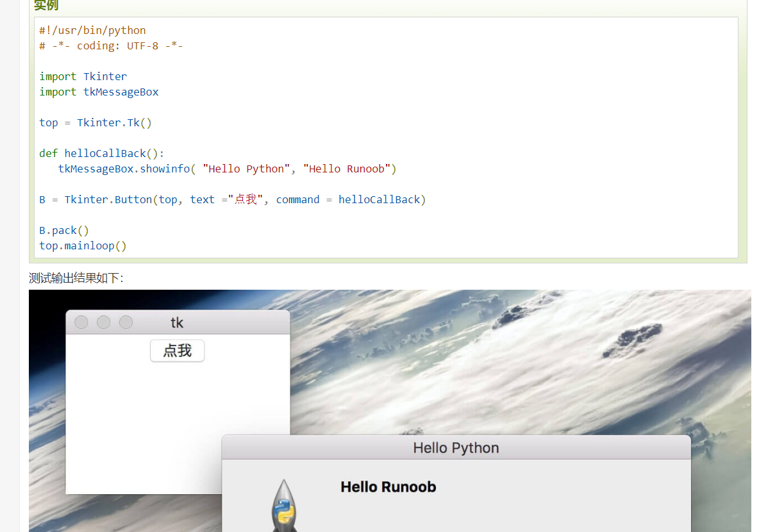759x532 pixels.
Task: Click the "B.pack()" line in the example
Action: [63, 230]
